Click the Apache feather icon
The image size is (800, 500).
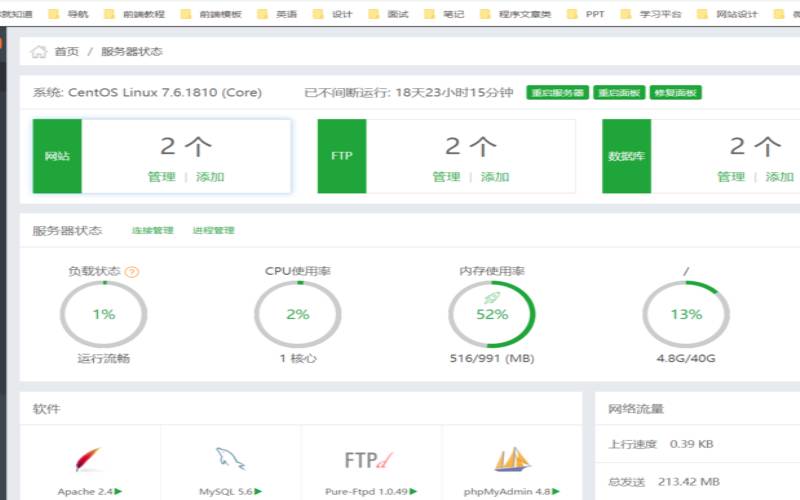(x=88, y=459)
